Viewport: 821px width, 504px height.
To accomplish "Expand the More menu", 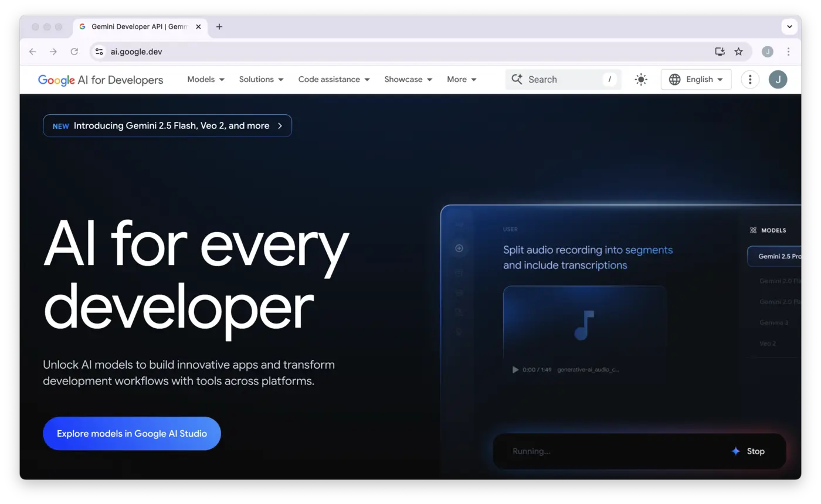I will click(462, 80).
